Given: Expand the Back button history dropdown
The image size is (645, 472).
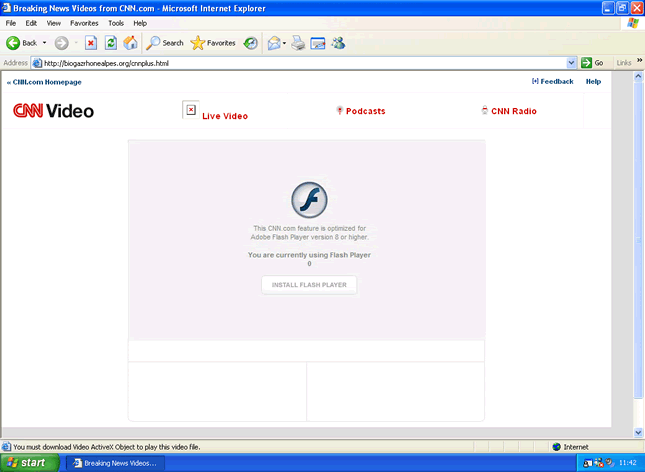Looking at the screenshot, I should pyautogui.click(x=44, y=43).
